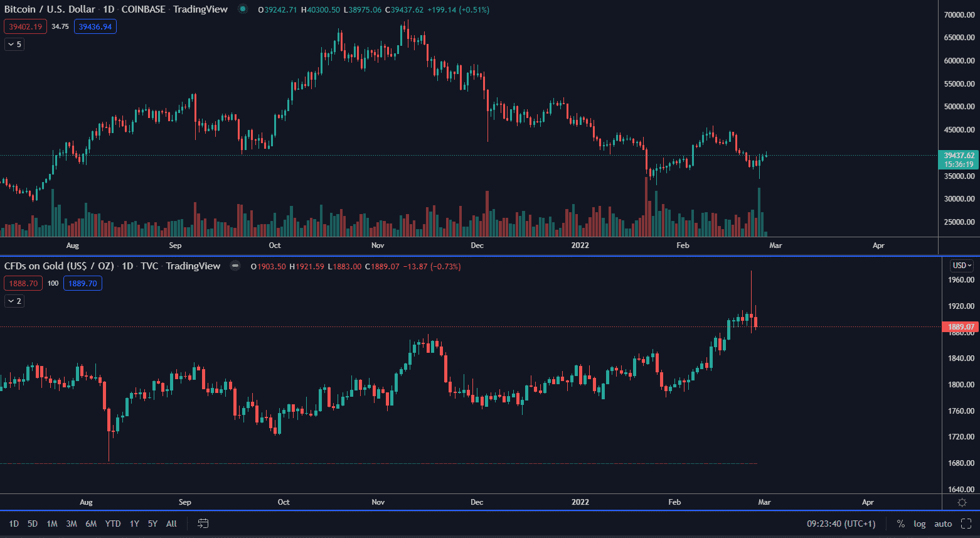Enter fullscreen mode via corner-brackets icon
The image size is (980, 538).
pyautogui.click(x=966, y=524)
